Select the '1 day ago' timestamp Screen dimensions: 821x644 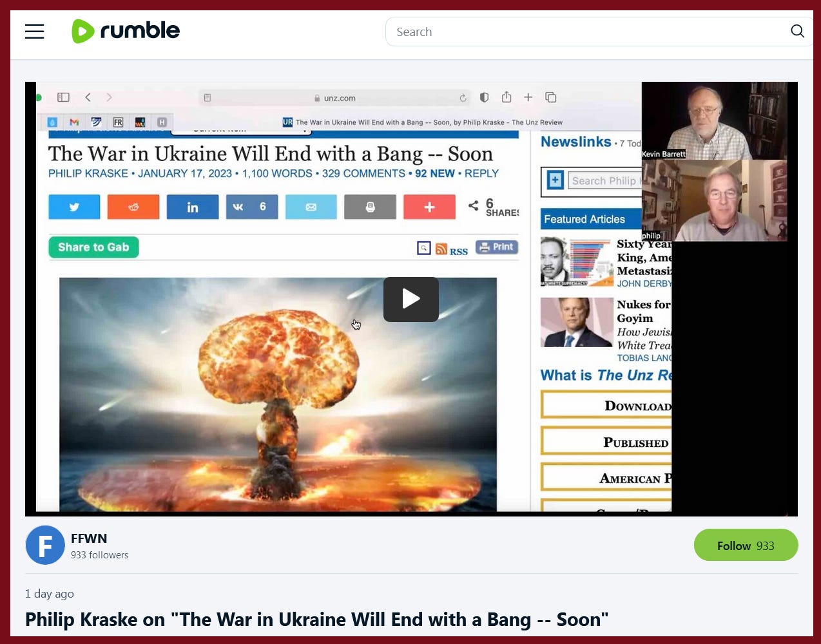coord(50,594)
